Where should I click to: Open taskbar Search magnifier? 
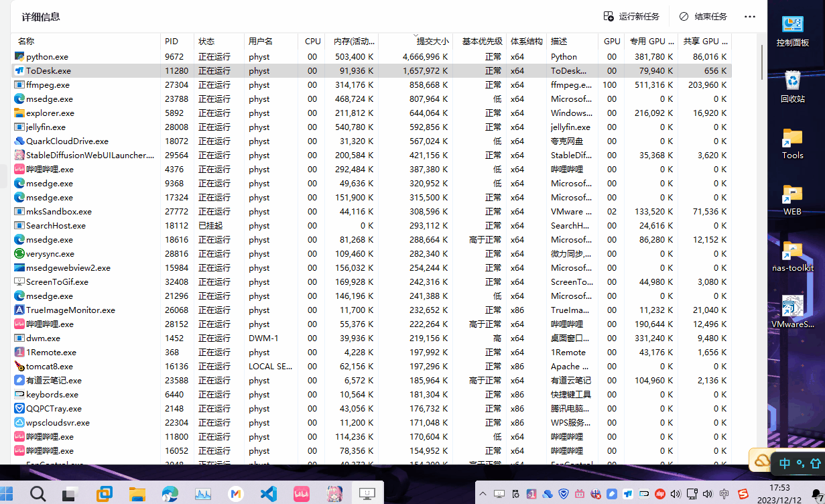click(38, 494)
